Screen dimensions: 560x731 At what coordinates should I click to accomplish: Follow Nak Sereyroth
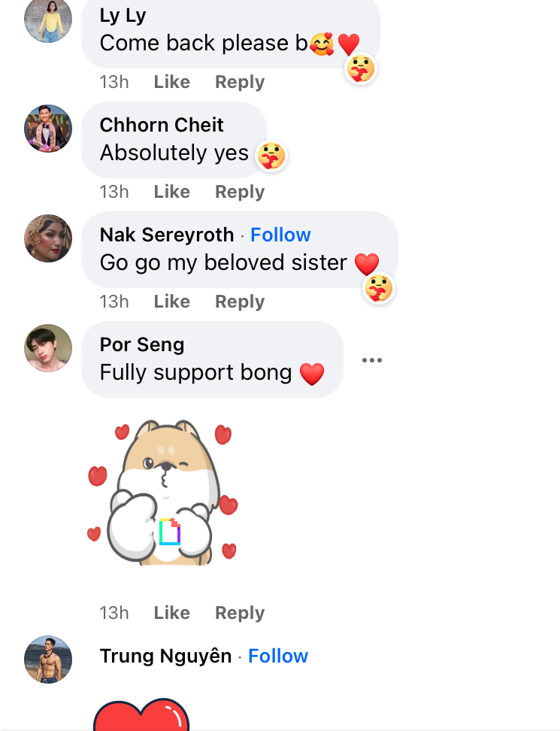coord(280,235)
